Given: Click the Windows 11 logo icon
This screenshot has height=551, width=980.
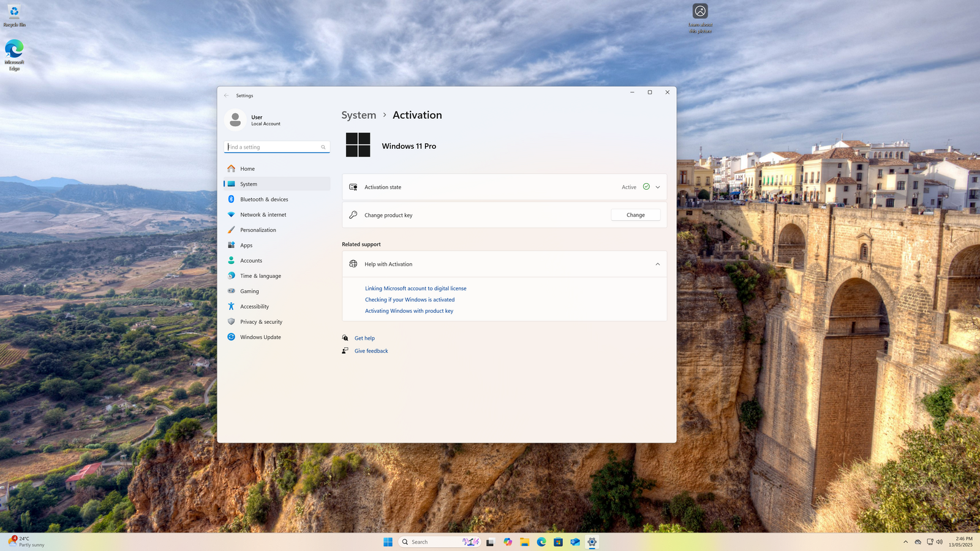Looking at the screenshot, I should pos(358,145).
